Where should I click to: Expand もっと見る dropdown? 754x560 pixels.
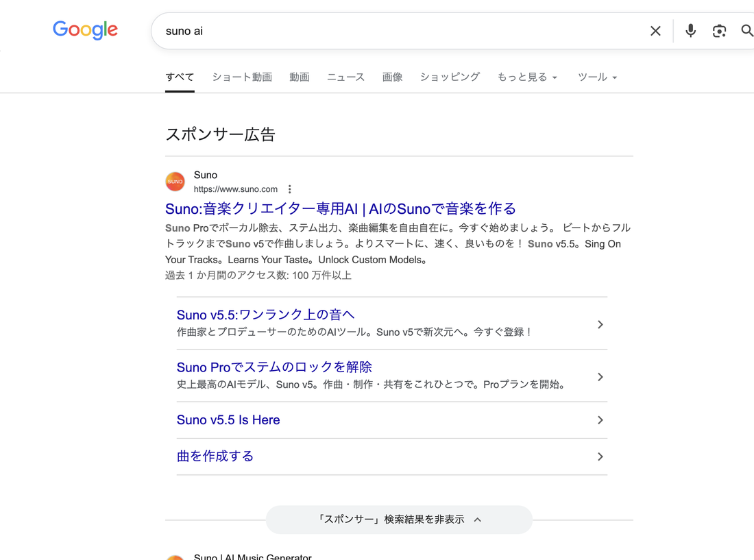tap(527, 77)
